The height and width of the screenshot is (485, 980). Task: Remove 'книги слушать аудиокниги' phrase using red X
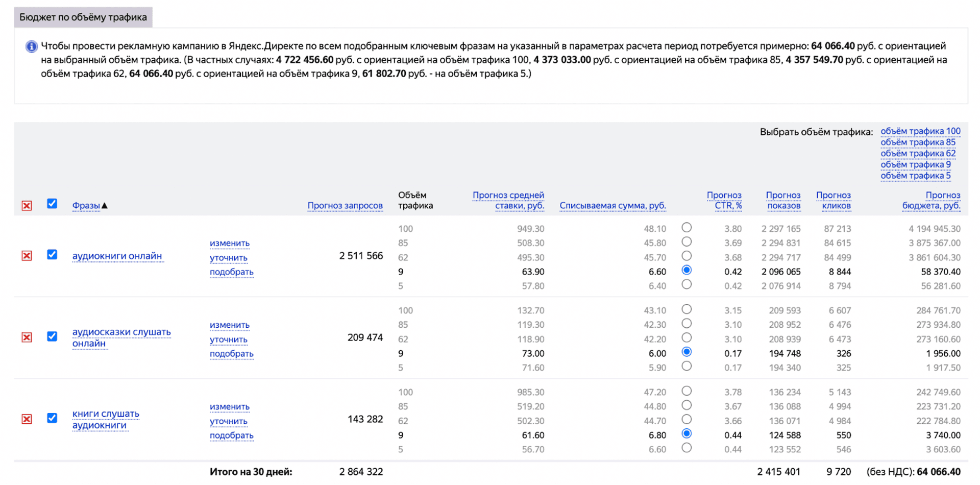click(x=27, y=419)
